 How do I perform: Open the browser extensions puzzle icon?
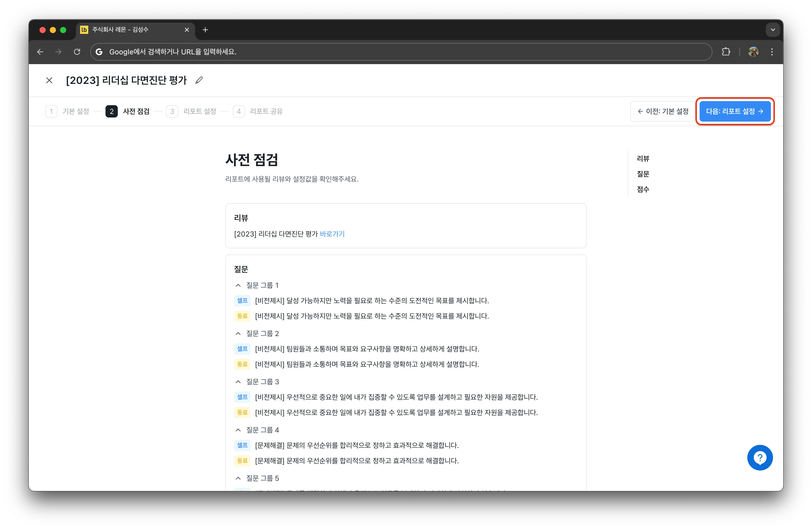(726, 52)
